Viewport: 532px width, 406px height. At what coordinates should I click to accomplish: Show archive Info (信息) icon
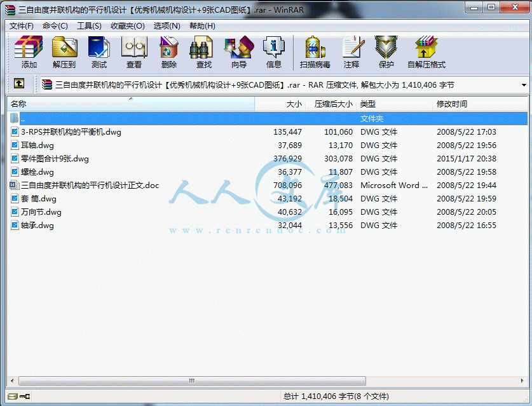(274, 47)
